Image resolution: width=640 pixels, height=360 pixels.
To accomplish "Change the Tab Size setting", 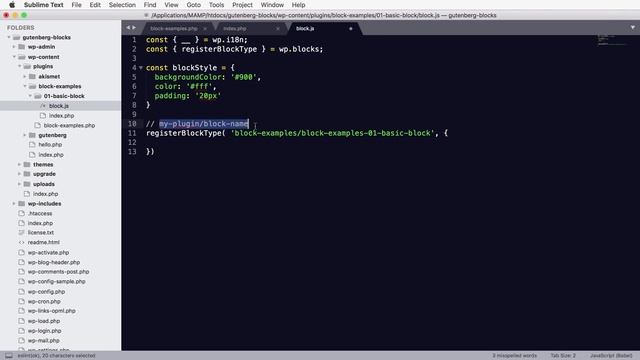I will coord(563,356).
